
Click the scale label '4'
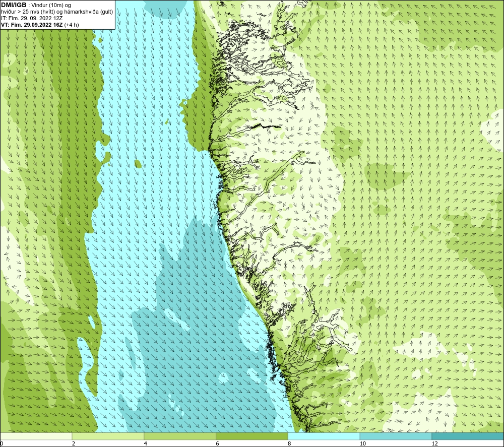point(146,443)
